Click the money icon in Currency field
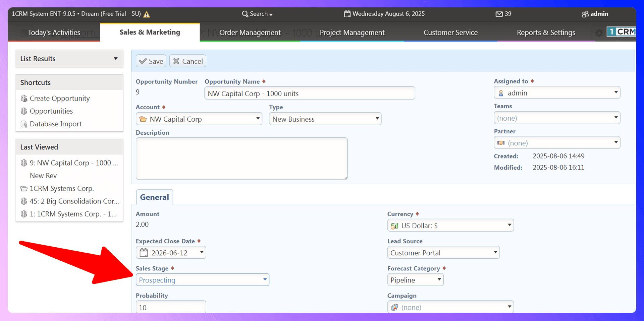644x321 pixels. (x=394, y=226)
